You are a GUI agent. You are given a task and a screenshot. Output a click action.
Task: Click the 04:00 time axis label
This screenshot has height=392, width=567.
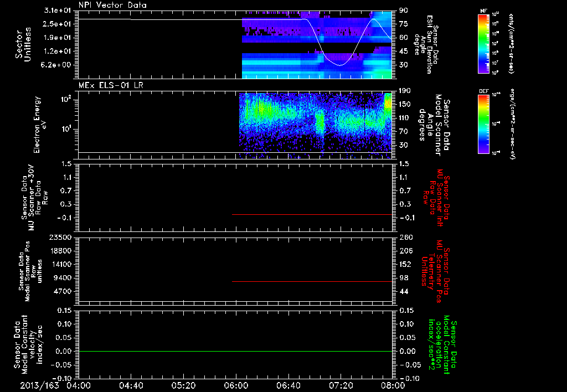(x=79, y=385)
